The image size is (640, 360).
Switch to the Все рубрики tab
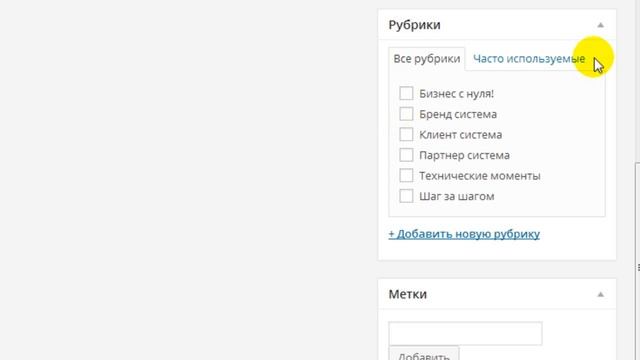coord(427,59)
